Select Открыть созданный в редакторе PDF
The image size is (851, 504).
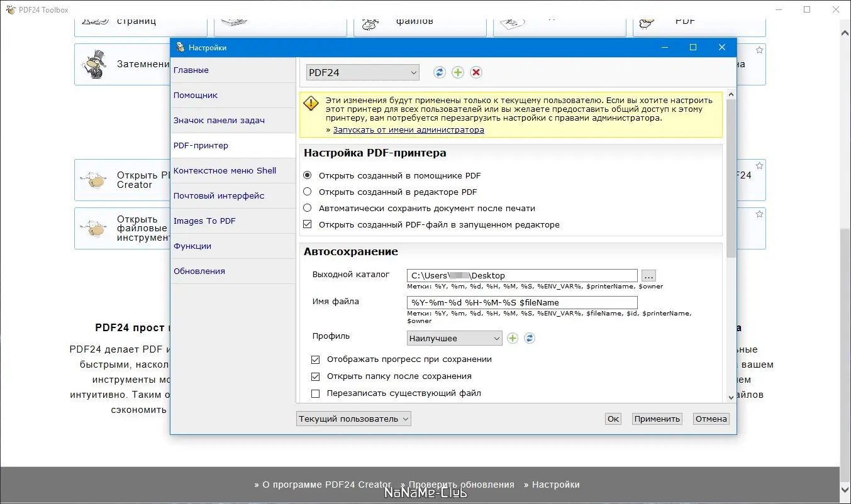coord(307,192)
